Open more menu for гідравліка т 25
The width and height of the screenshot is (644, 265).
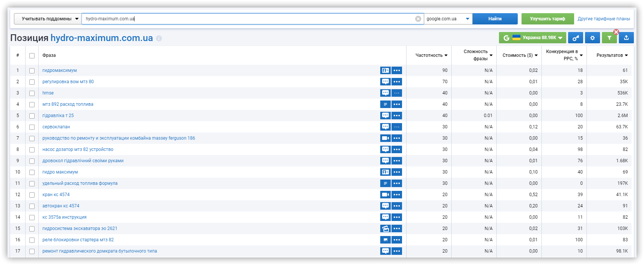click(x=397, y=116)
